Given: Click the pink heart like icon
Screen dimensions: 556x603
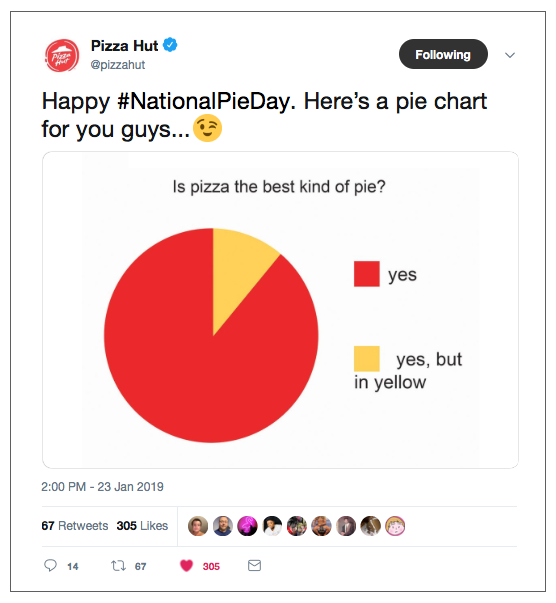Looking at the screenshot, I should (186, 566).
